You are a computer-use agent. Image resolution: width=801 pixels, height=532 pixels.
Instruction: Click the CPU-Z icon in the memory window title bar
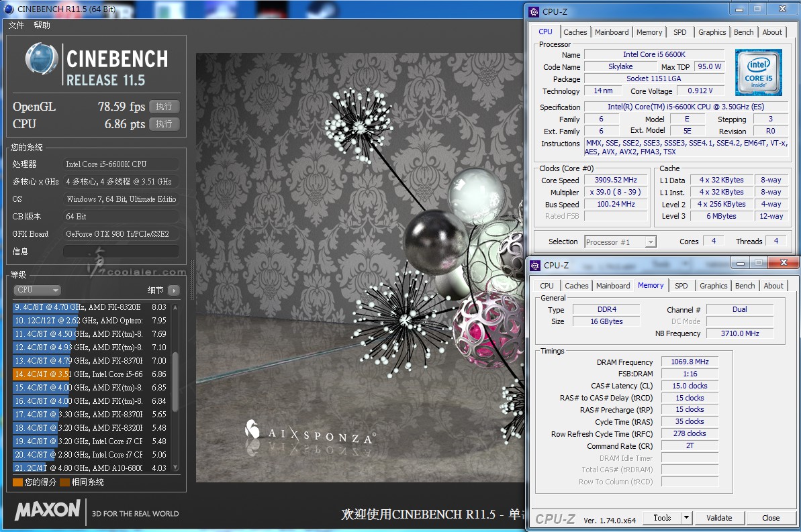tap(535, 266)
